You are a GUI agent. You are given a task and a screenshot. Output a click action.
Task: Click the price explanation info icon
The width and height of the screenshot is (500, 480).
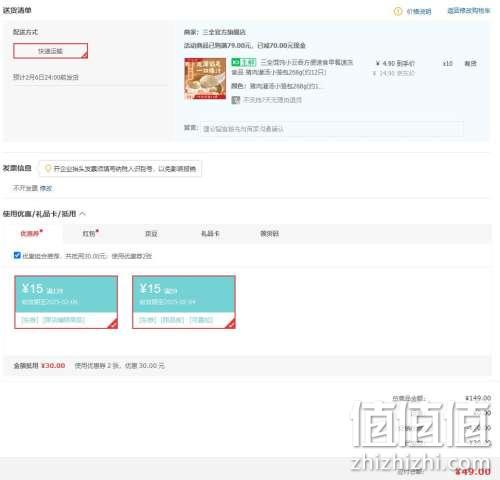[x=397, y=12]
